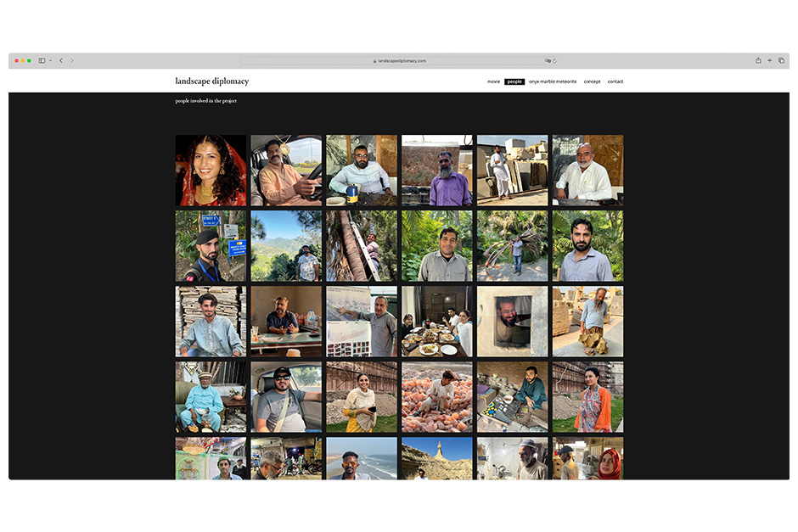Viewport: 798px width, 532px height.
Task: Open photo of man driving in peach shirt
Action: pyautogui.click(x=286, y=171)
